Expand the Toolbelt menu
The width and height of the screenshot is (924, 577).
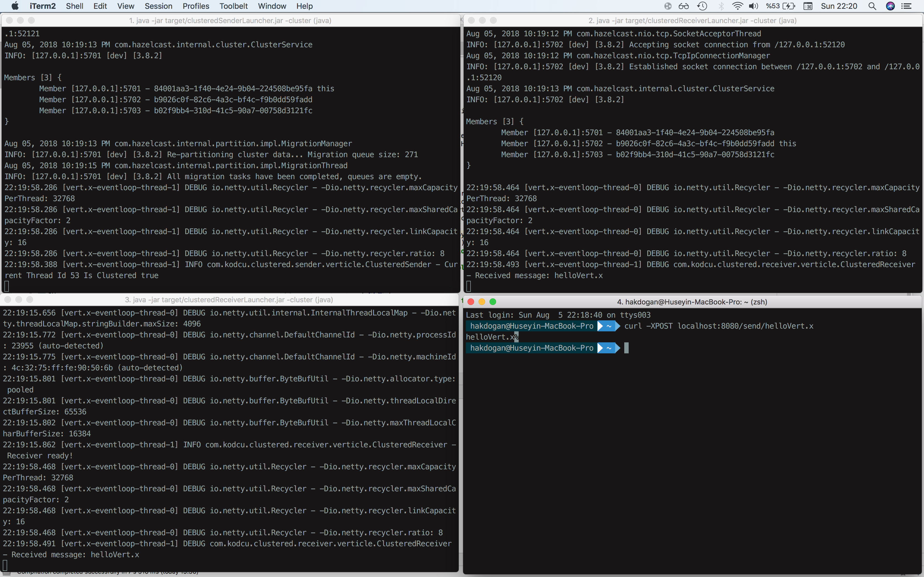pos(233,6)
